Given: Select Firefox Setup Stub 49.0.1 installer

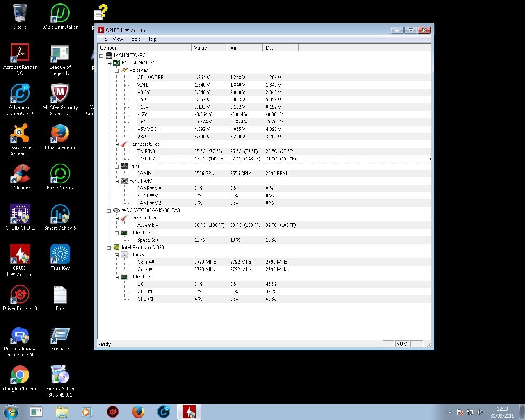Looking at the screenshot, I should 60,381.
